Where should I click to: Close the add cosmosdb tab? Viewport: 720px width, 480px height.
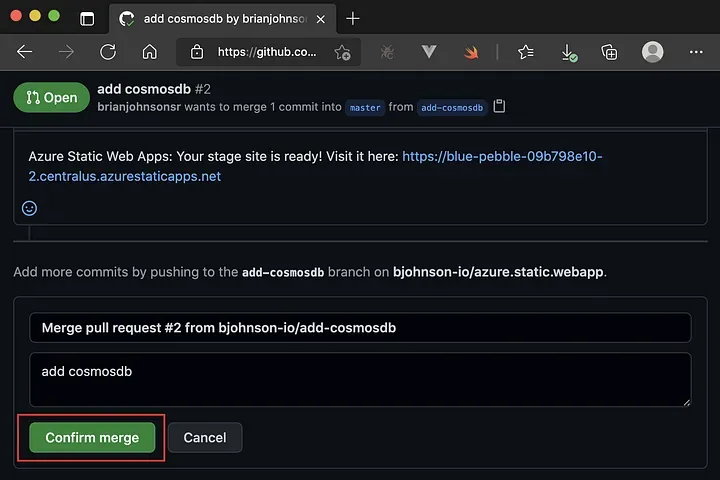pyautogui.click(x=321, y=19)
